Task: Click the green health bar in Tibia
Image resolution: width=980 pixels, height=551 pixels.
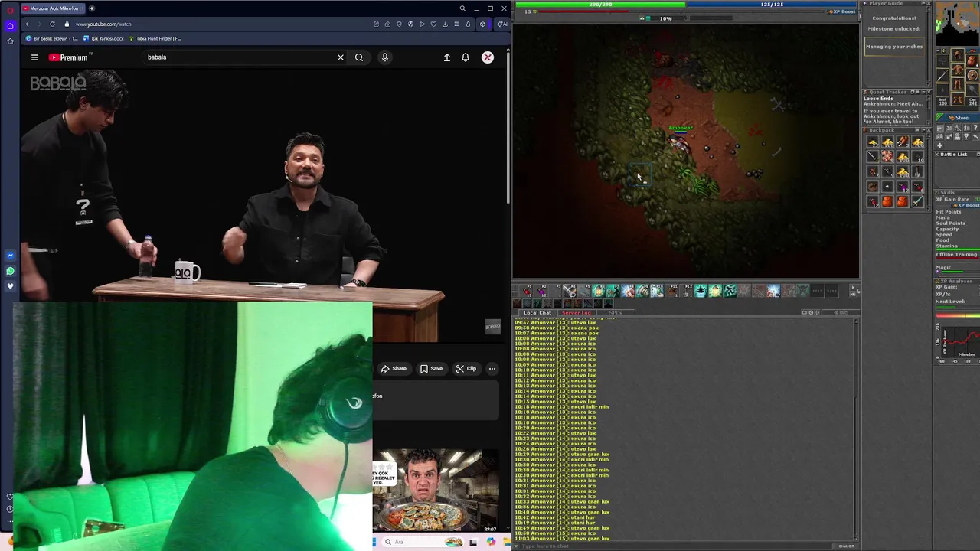Action: [x=600, y=5]
